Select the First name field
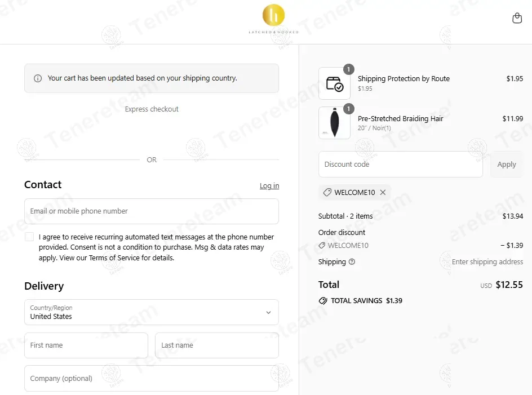The image size is (532, 395). (86, 345)
